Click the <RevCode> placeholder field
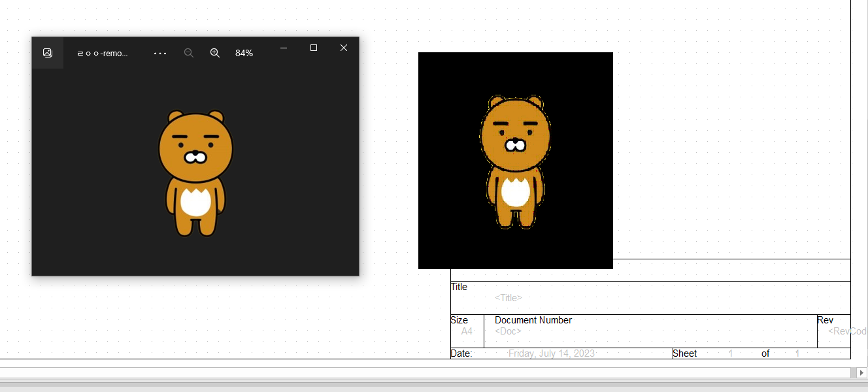This screenshot has height=392, width=868. 848,331
